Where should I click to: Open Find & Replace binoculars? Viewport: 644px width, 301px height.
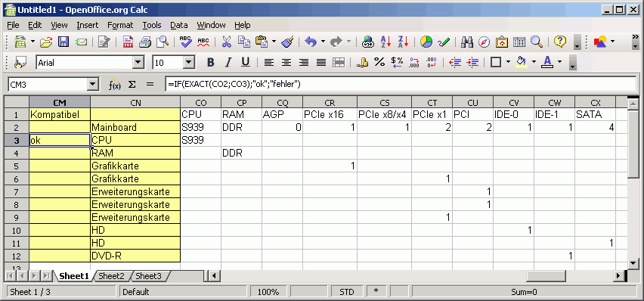coord(467,42)
